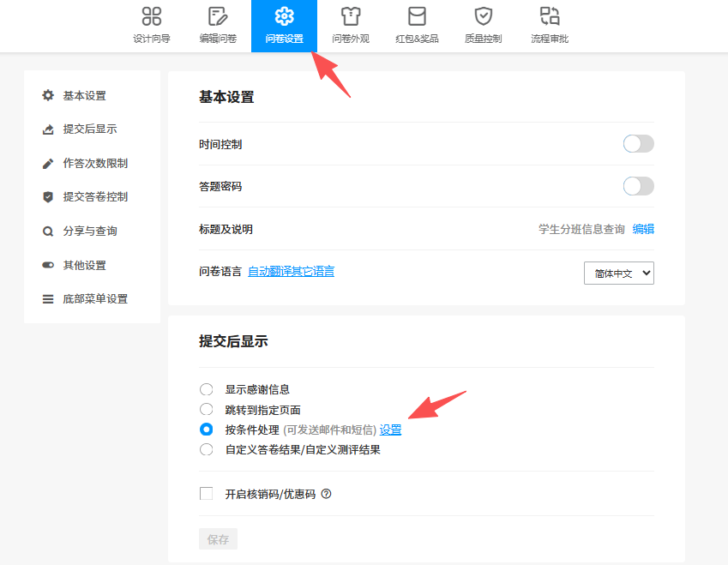Open the 质量控制 shield icon
This screenshot has height=565, width=728.
coord(484,16)
